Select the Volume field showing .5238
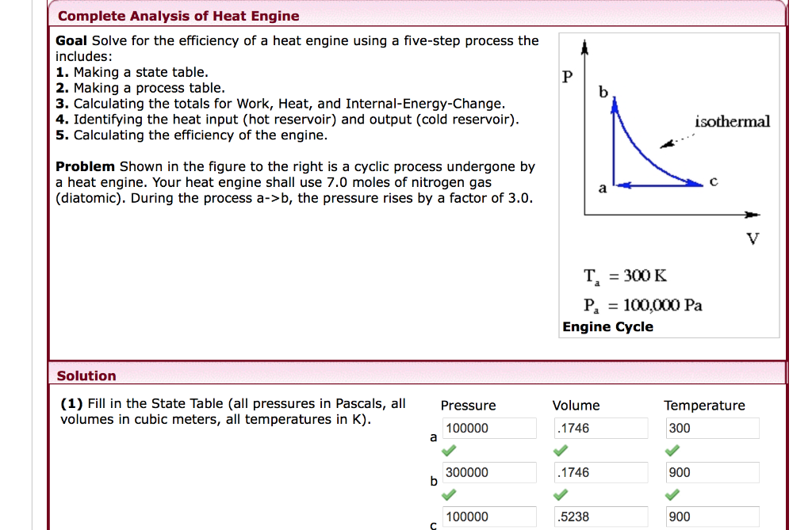 coord(600,516)
